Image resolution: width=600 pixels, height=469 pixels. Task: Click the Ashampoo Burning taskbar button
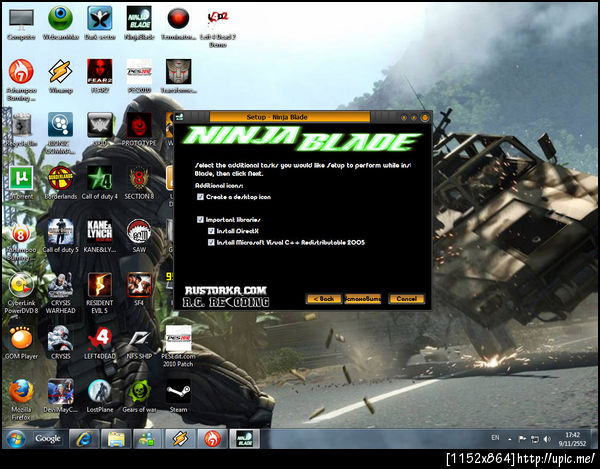[212, 439]
